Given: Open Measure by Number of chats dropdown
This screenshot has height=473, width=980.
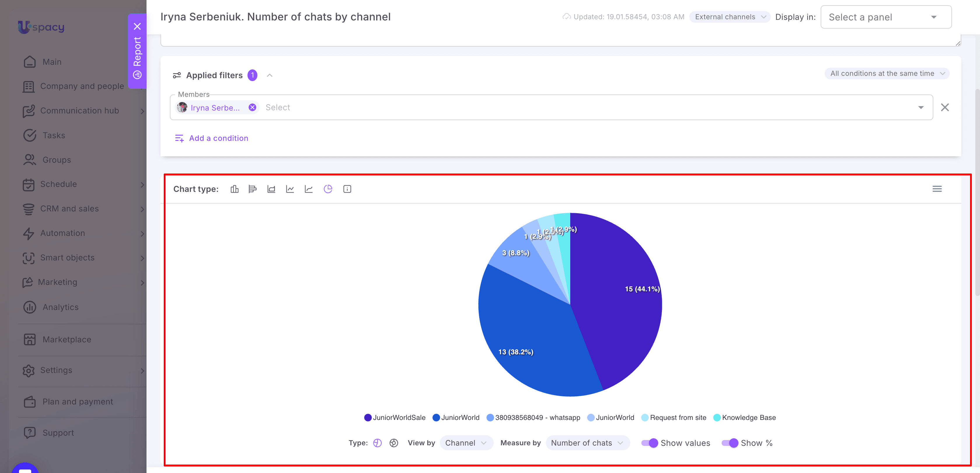Looking at the screenshot, I should 588,443.
